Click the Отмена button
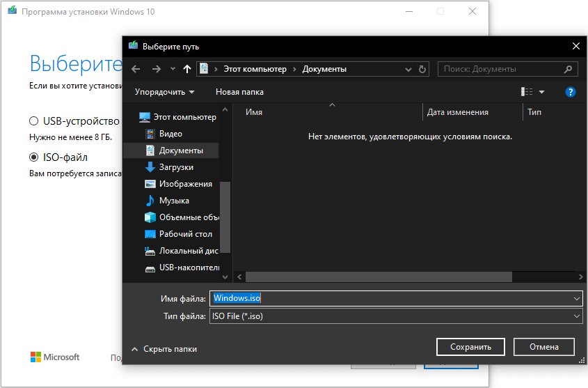 pyautogui.click(x=543, y=346)
